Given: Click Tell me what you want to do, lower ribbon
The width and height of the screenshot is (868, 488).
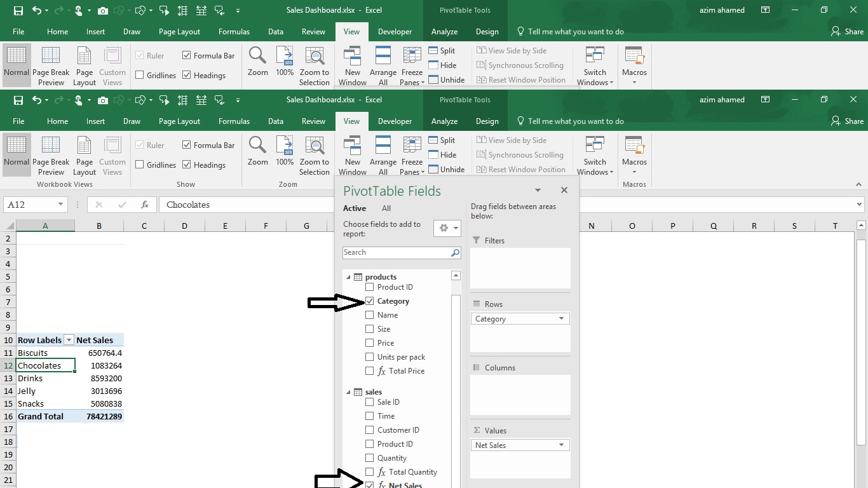Looking at the screenshot, I should click(576, 121).
